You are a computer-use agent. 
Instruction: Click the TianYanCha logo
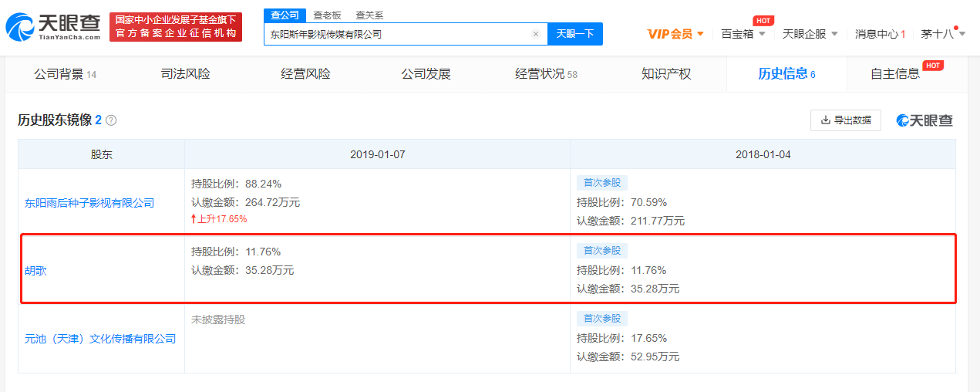coord(53,26)
